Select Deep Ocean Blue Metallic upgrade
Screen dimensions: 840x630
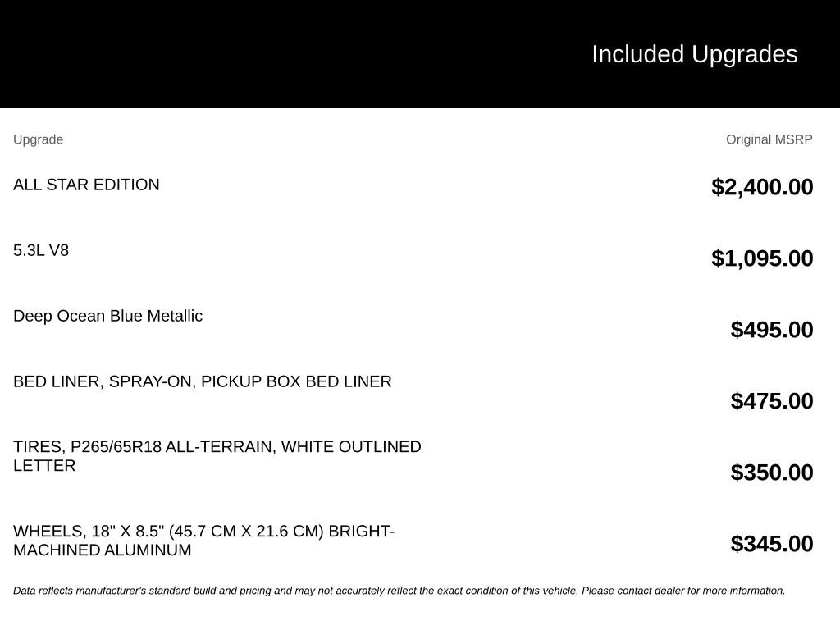click(107, 316)
